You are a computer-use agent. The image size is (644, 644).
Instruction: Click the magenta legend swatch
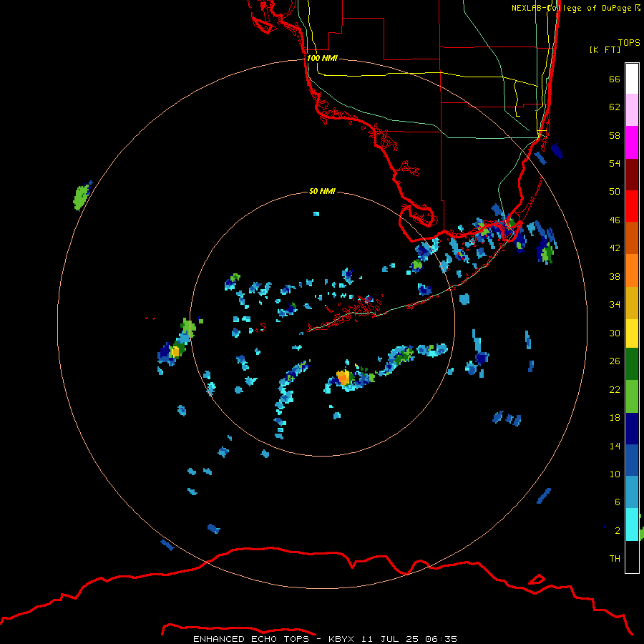click(x=632, y=142)
